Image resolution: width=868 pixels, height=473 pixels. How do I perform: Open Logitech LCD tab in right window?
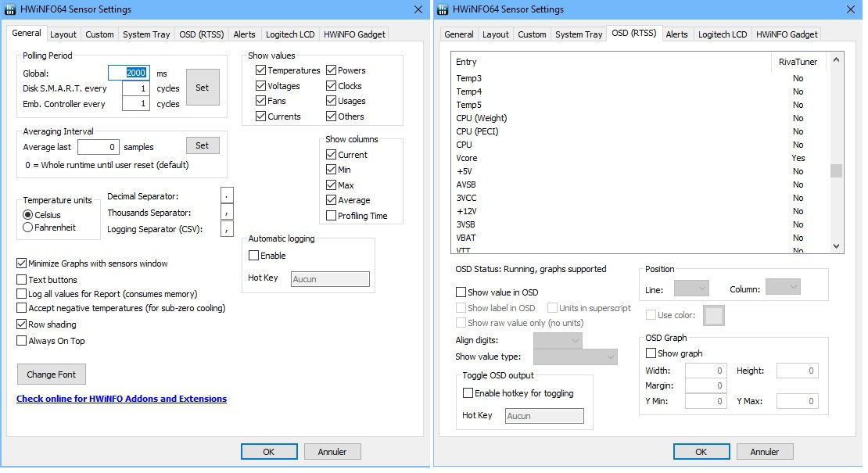[x=723, y=34]
